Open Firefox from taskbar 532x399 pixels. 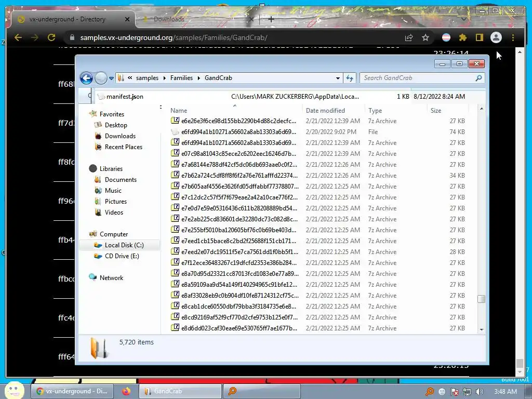tap(126, 391)
